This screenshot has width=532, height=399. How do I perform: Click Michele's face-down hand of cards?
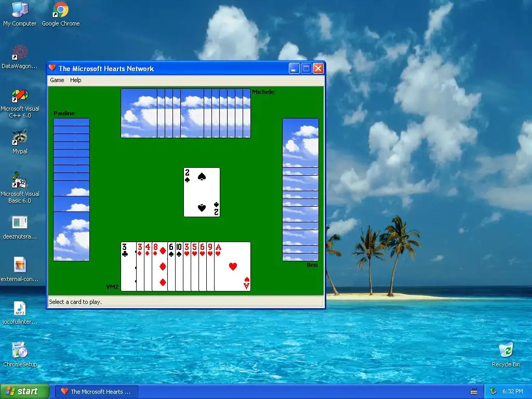185,113
